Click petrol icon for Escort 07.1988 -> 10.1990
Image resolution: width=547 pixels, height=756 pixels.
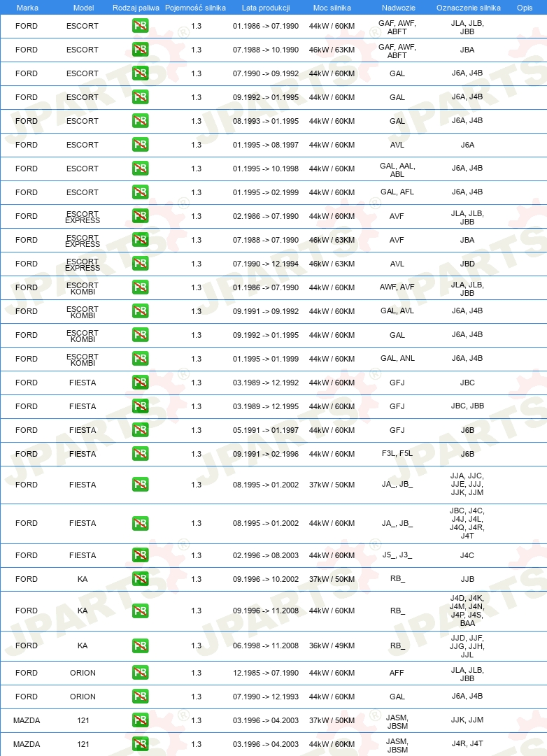click(141, 50)
